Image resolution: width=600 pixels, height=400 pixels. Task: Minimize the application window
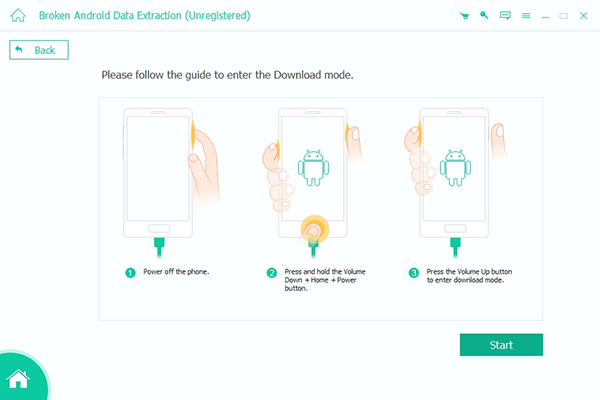pos(545,16)
